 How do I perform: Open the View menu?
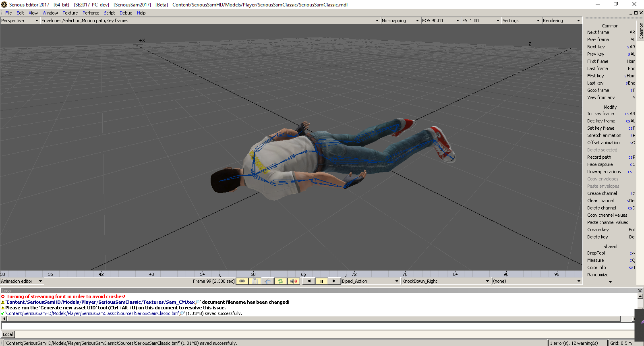33,13
